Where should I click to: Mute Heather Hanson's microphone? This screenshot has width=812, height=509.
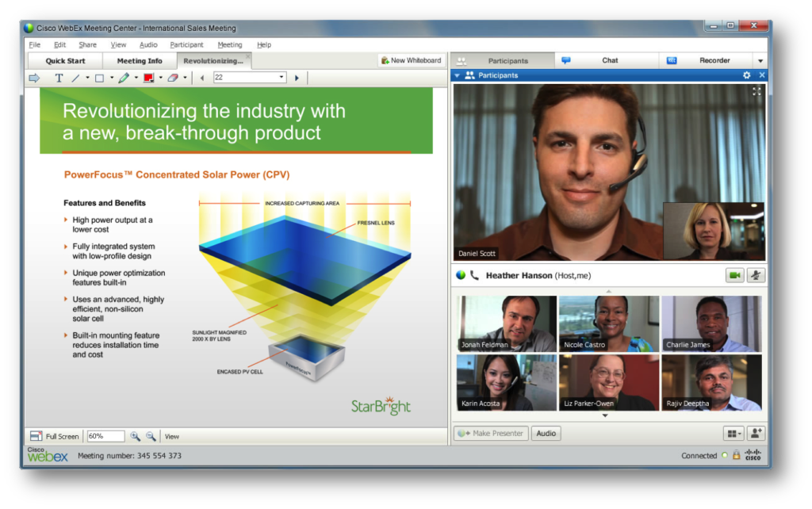tap(756, 275)
